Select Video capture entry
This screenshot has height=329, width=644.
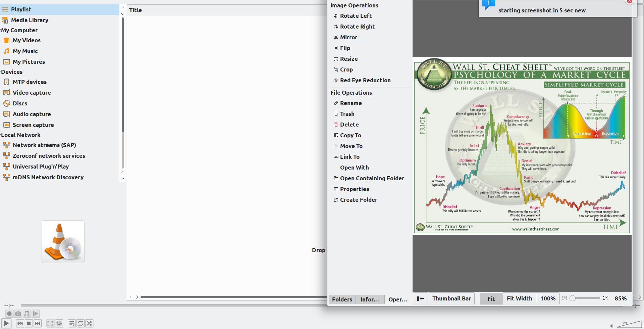(60, 93)
